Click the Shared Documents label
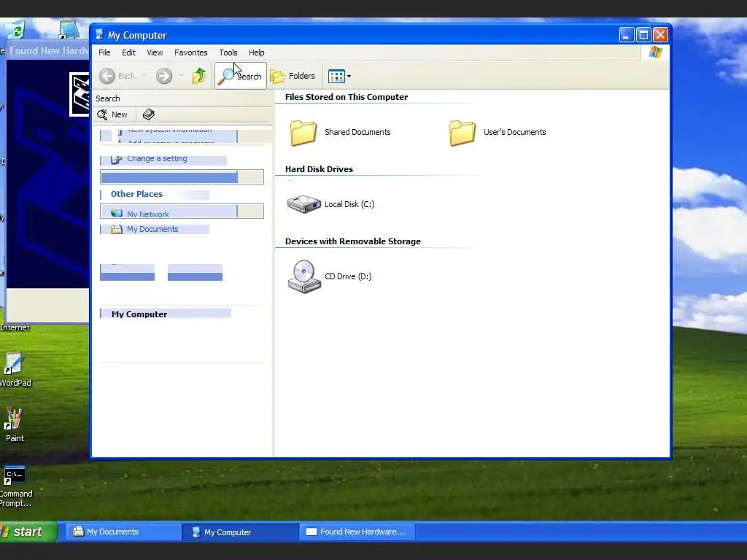This screenshot has height=560, width=747. pos(357,132)
